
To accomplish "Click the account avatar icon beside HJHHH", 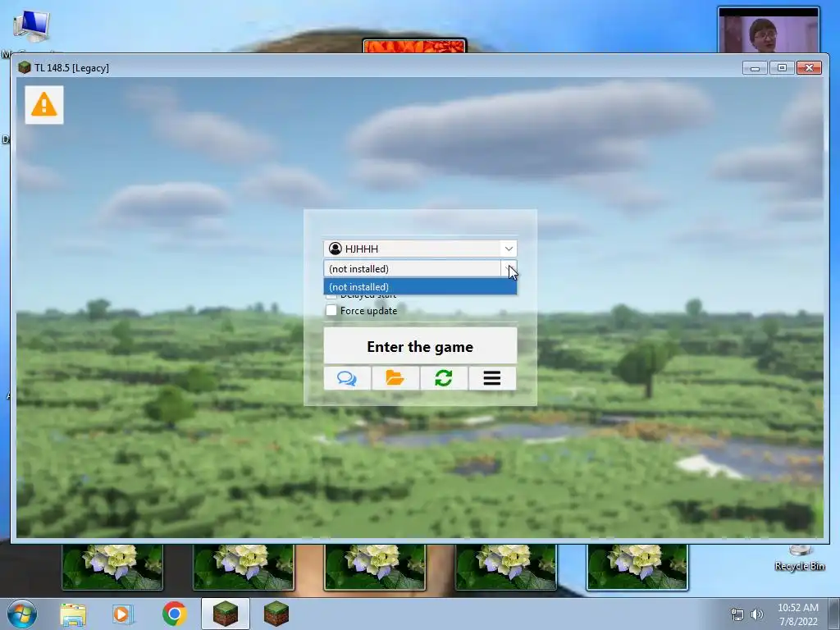I will 336,249.
